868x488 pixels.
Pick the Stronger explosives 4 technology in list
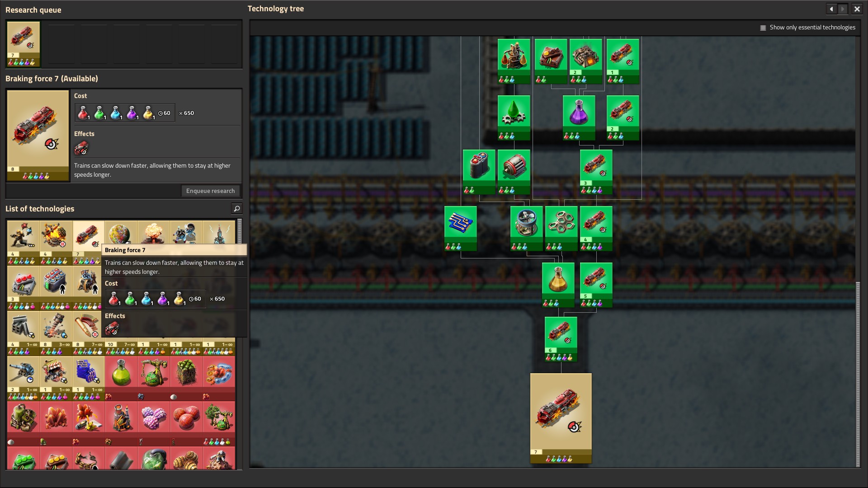[x=56, y=243]
